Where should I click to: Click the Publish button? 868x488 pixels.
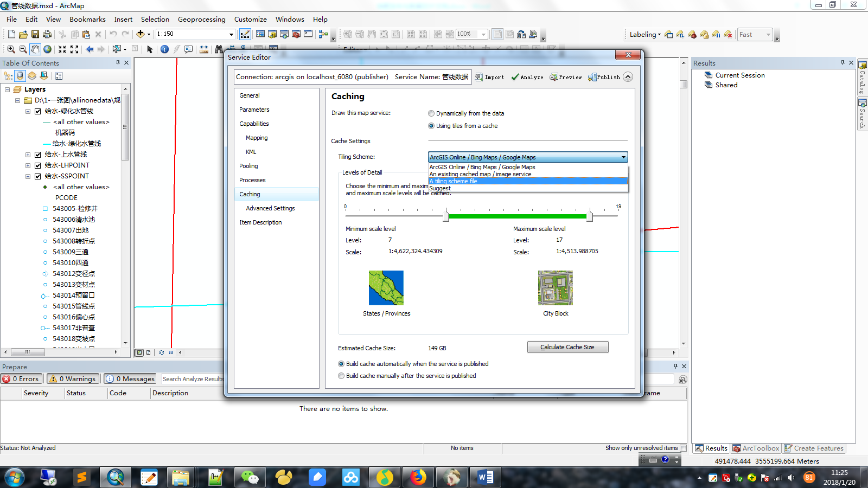click(x=604, y=77)
